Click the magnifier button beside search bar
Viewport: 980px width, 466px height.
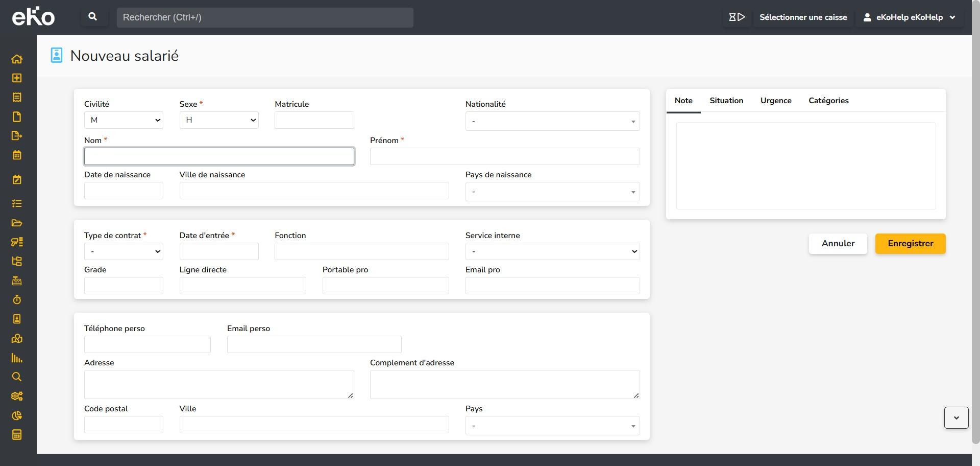(93, 17)
